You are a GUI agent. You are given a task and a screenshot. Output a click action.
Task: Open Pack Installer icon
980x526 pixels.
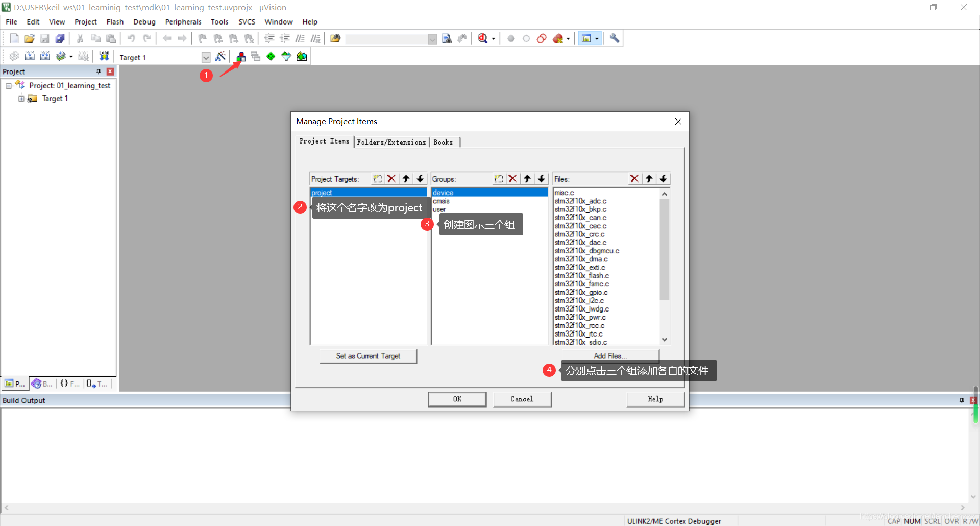(302, 56)
